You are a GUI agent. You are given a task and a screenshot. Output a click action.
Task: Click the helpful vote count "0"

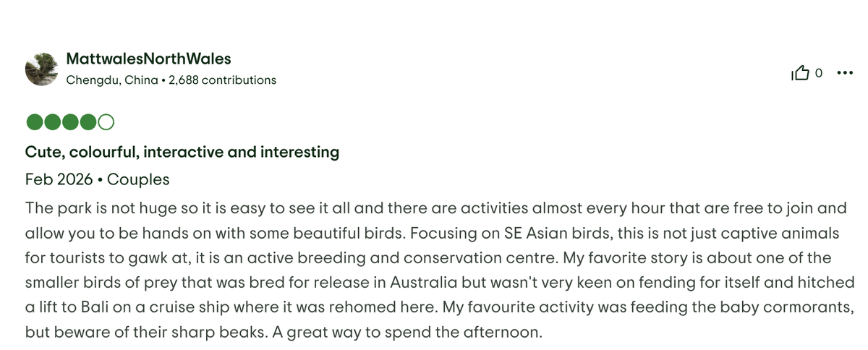coord(819,73)
